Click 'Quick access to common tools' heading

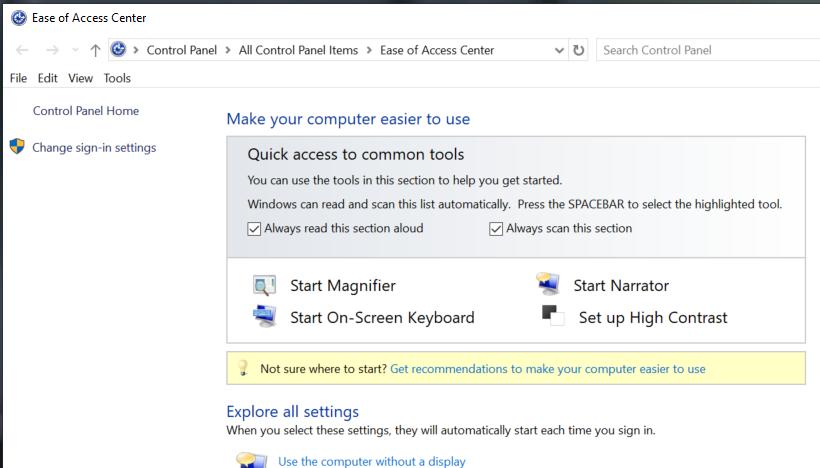click(356, 154)
